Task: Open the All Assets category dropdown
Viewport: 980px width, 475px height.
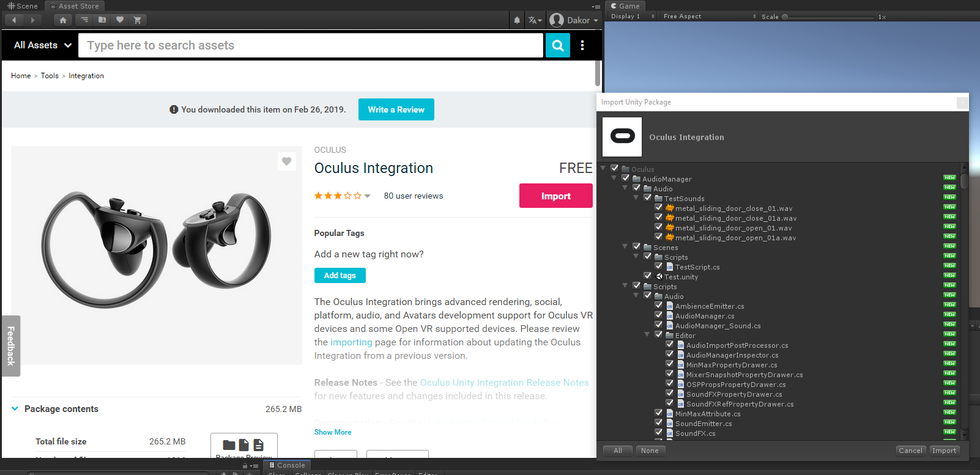Action: (43, 45)
